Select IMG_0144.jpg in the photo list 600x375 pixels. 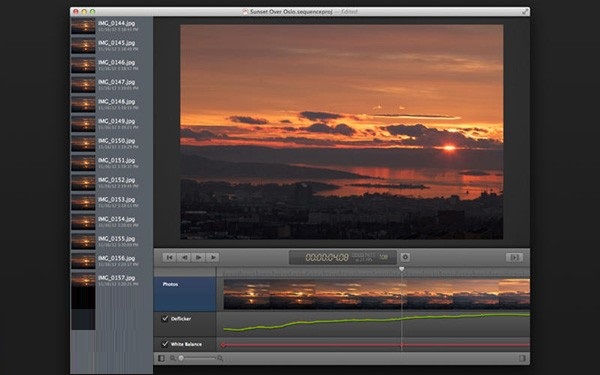click(x=112, y=26)
